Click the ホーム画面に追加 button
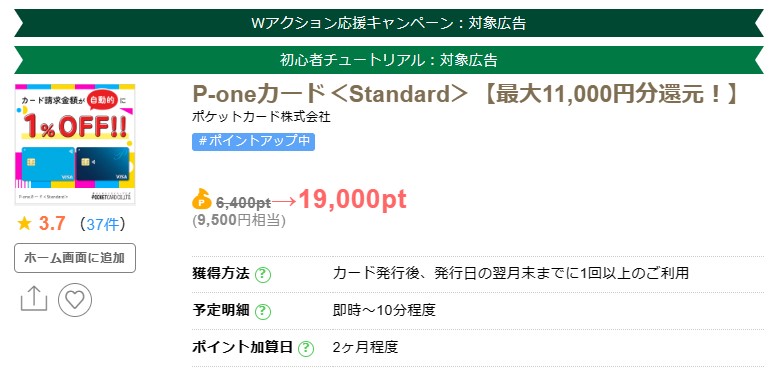The height and width of the screenshot is (385, 772). 75,257
